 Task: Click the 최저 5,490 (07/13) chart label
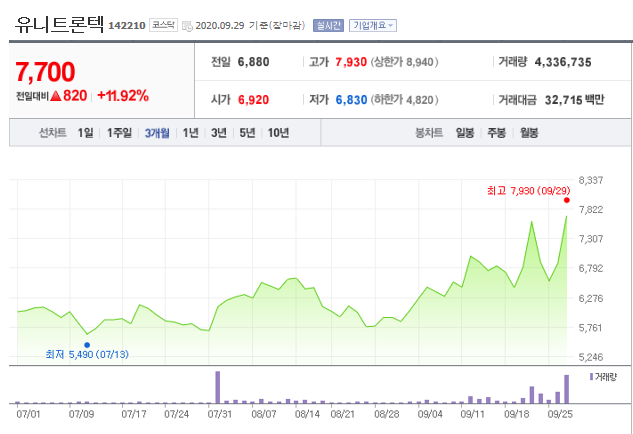[x=87, y=354]
